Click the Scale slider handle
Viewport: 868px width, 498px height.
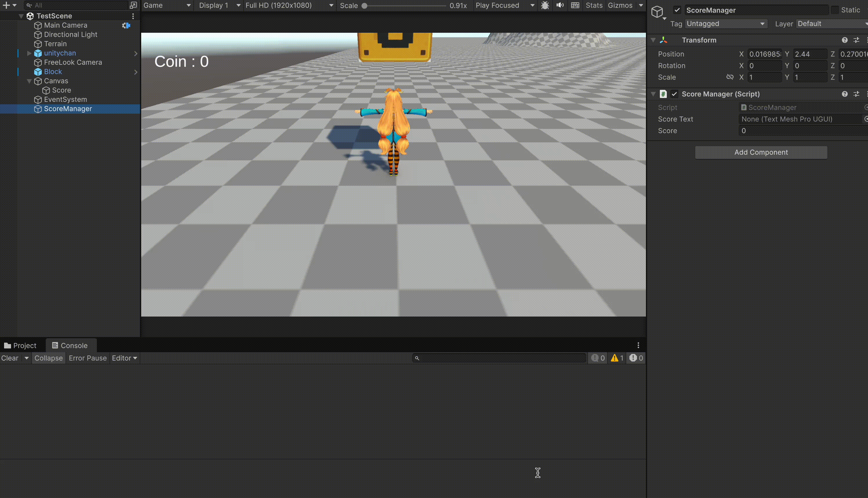[365, 6]
